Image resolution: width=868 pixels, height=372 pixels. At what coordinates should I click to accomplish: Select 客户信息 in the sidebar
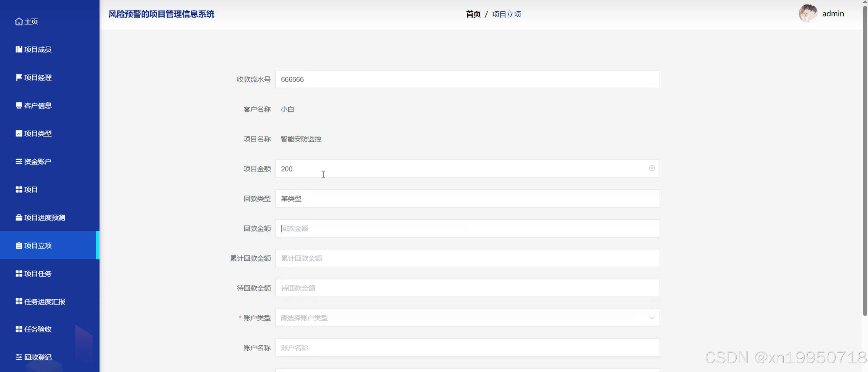click(x=50, y=105)
